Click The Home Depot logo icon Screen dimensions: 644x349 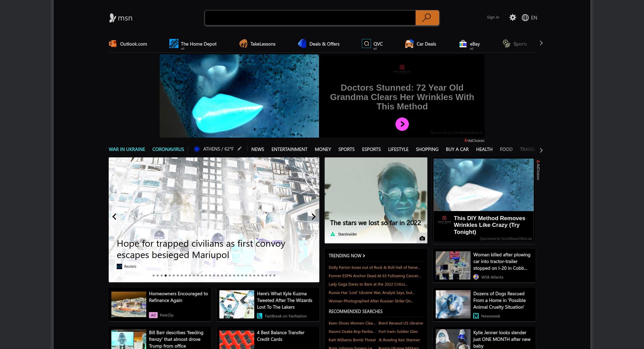click(174, 43)
